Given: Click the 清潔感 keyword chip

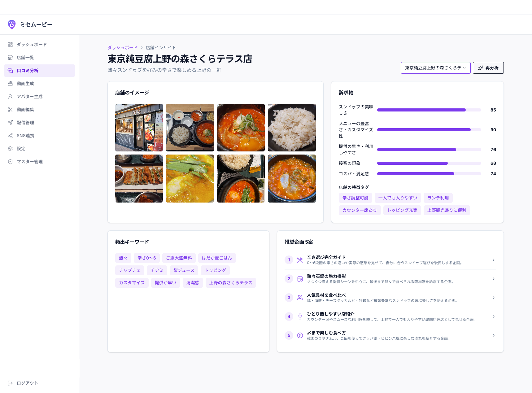Looking at the screenshot, I should [x=193, y=283].
